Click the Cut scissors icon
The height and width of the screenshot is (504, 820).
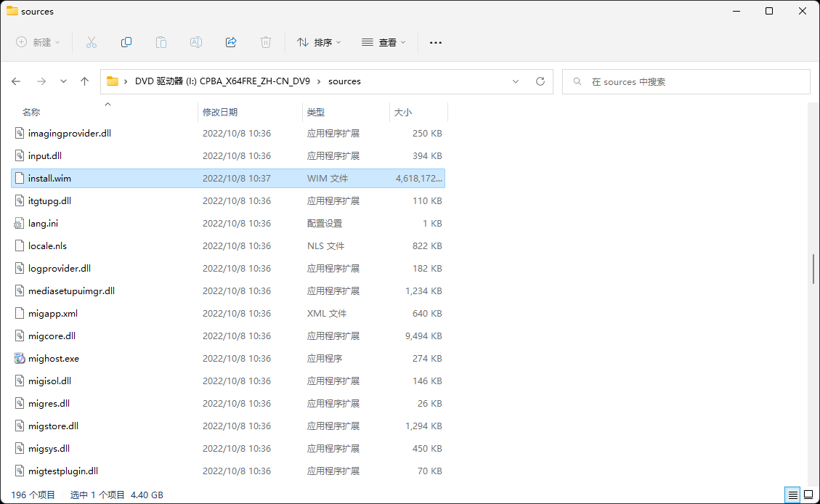click(91, 42)
